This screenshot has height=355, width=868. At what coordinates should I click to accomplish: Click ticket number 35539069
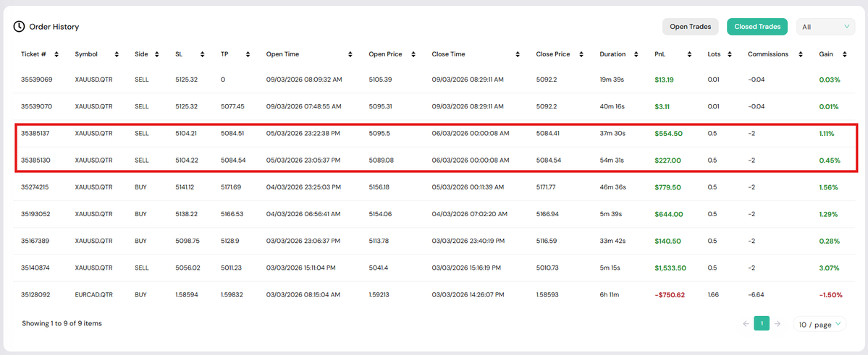pyautogui.click(x=36, y=80)
